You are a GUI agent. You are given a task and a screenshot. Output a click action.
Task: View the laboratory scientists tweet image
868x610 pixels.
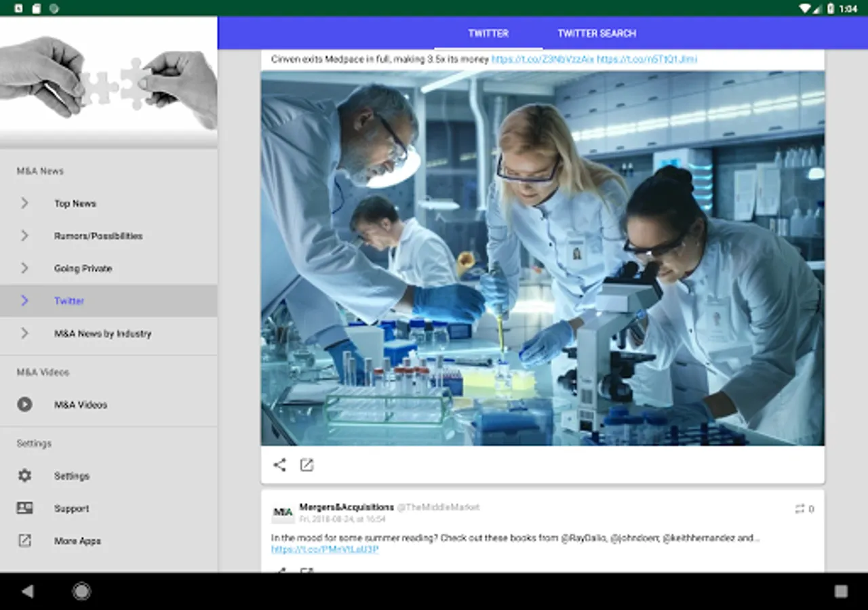(542, 258)
